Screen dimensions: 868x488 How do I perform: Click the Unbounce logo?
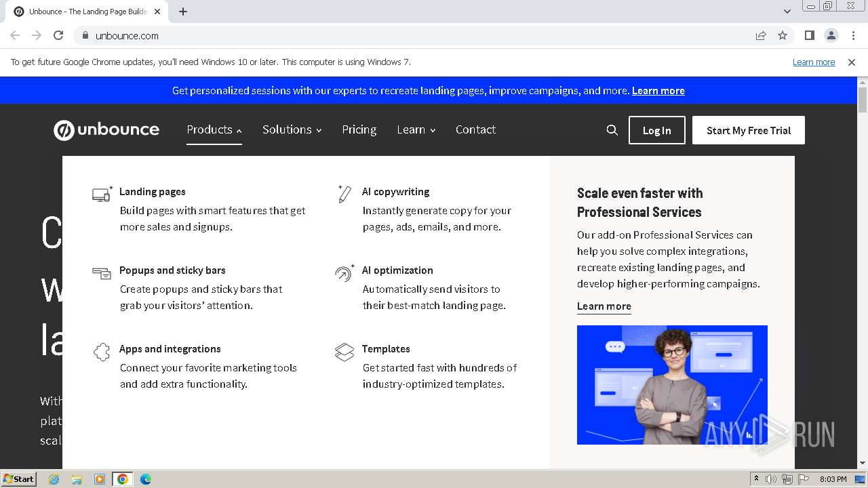click(106, 130)
